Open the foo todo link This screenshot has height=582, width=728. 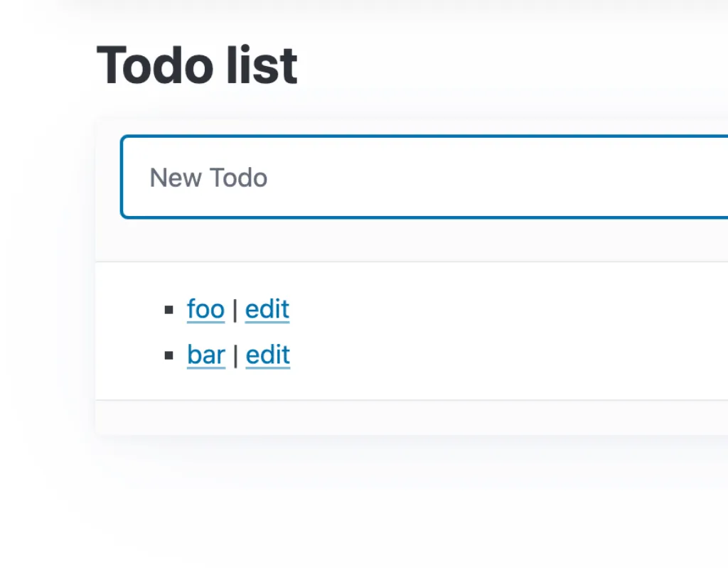coord(205,310)
